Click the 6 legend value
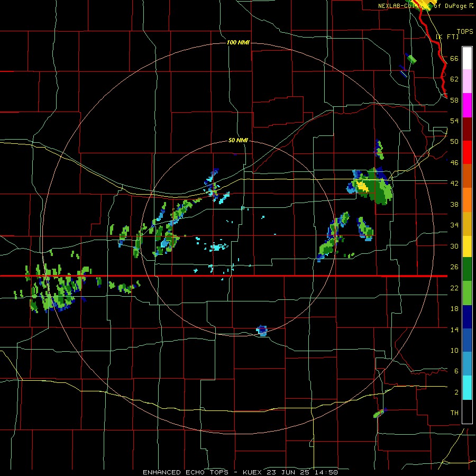The image size is (476, 476). click(456, 371)
